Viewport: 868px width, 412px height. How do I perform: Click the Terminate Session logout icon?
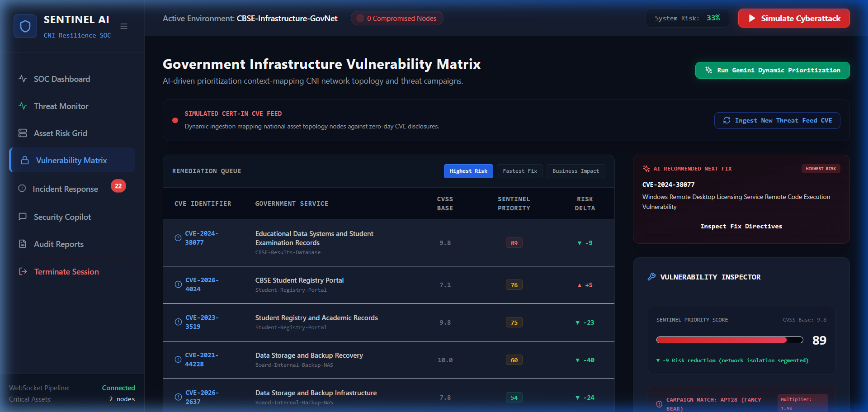tap(23, 271)
